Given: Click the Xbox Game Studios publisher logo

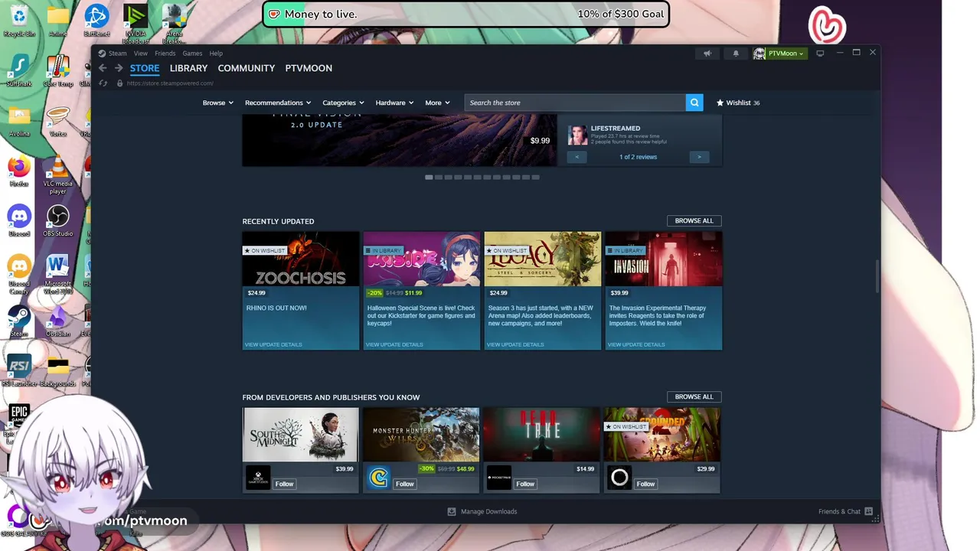Looking at the screenshot, I should point(258,478).
